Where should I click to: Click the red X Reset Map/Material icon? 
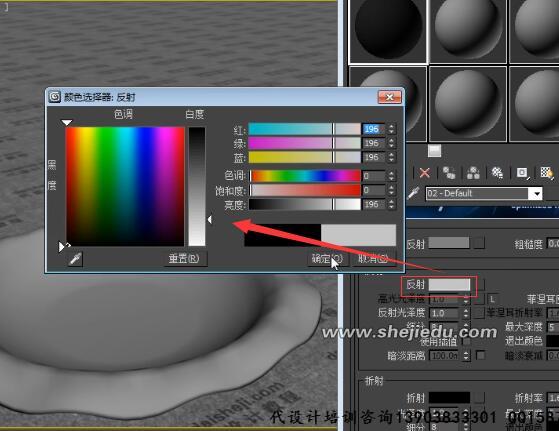424,173
